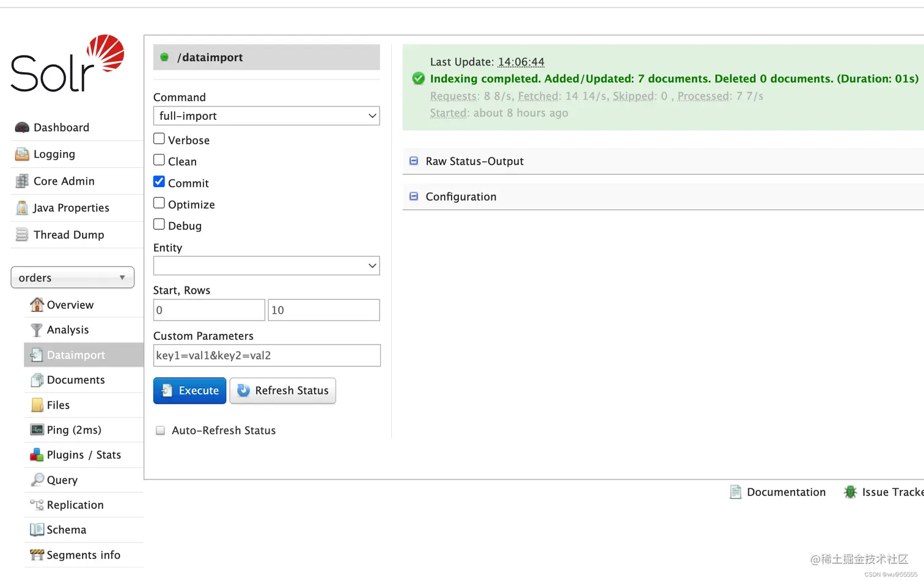The width and height of the screenshot is (924, 581).
Task: Click the Issue Tracker bug icon
Action: coord(850,492)
